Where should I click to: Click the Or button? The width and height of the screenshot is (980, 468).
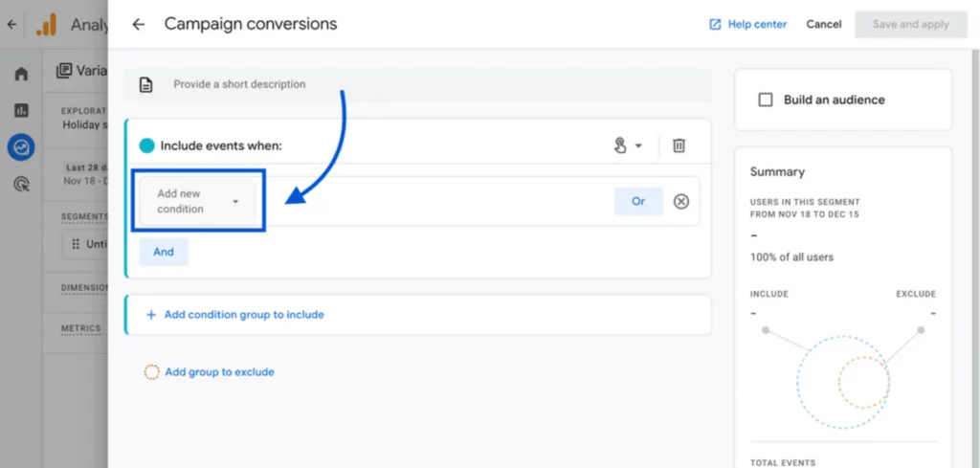638,201
